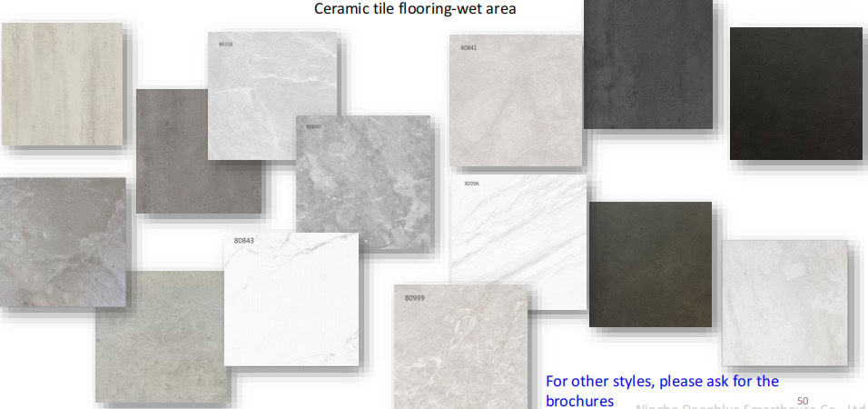This screenshot has width=868, height=409.
Task: Select the white-grey tile at bottom right
Action: [784, 303]
